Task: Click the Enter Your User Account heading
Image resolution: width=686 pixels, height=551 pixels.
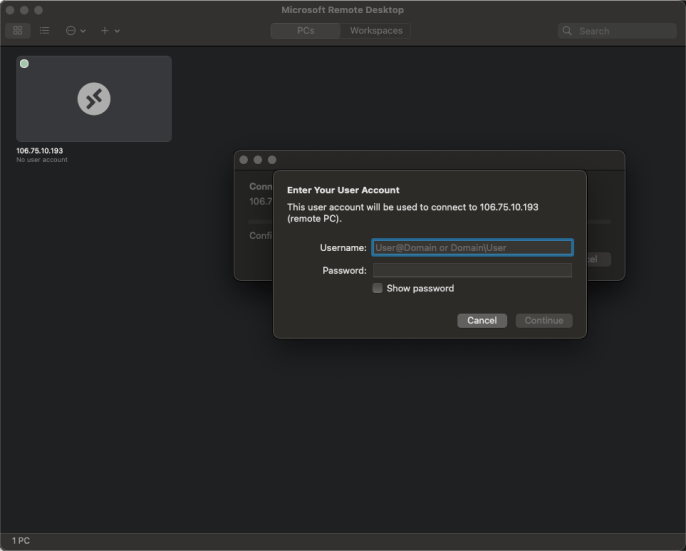Action: point(343,190)
